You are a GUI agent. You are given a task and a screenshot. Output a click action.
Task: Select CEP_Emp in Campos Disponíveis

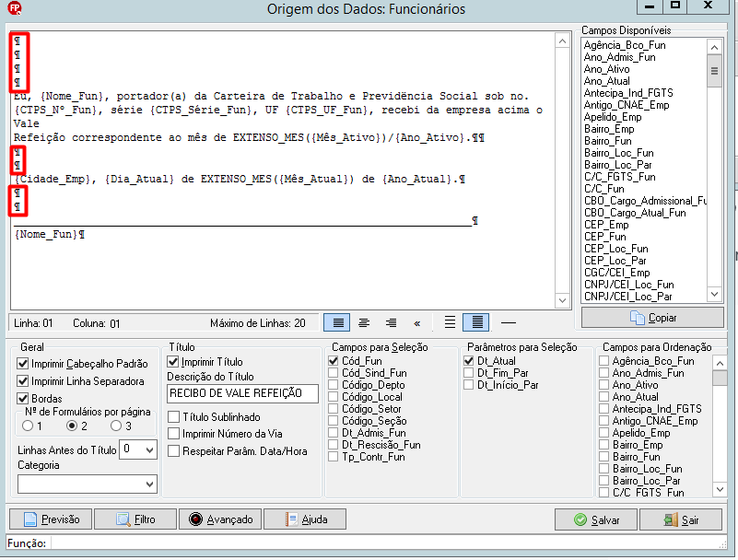(x=606, y=225)
